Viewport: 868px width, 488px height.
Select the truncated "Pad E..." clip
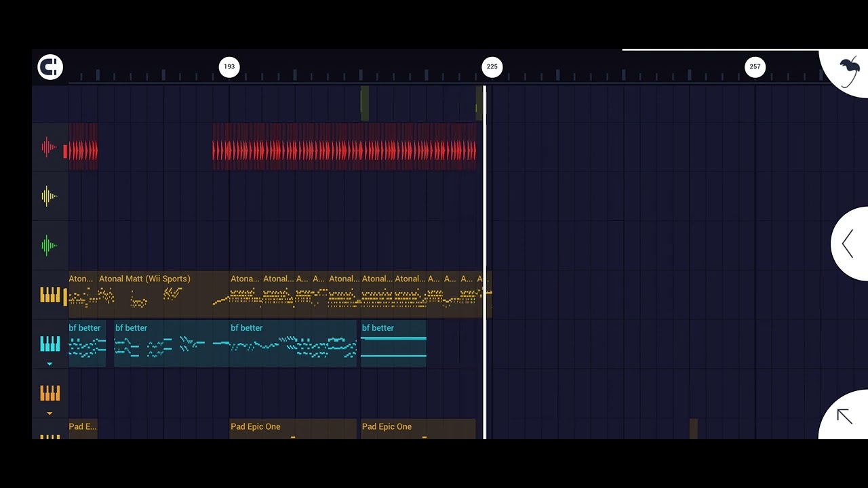pyautogui.click(x=83, y=429)
